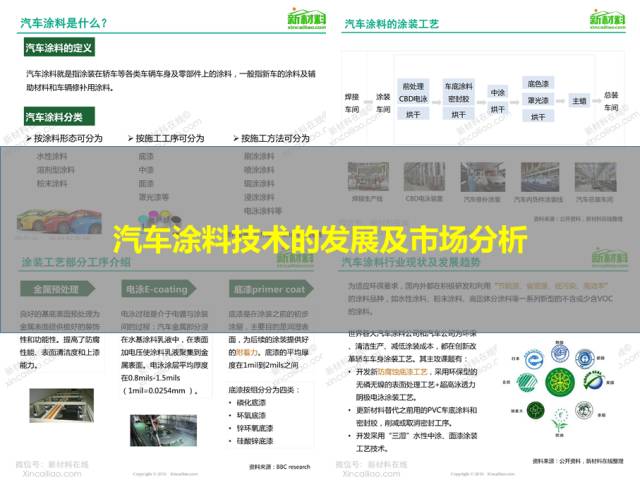Click the large central green eco-label logo

click(560, 382)
